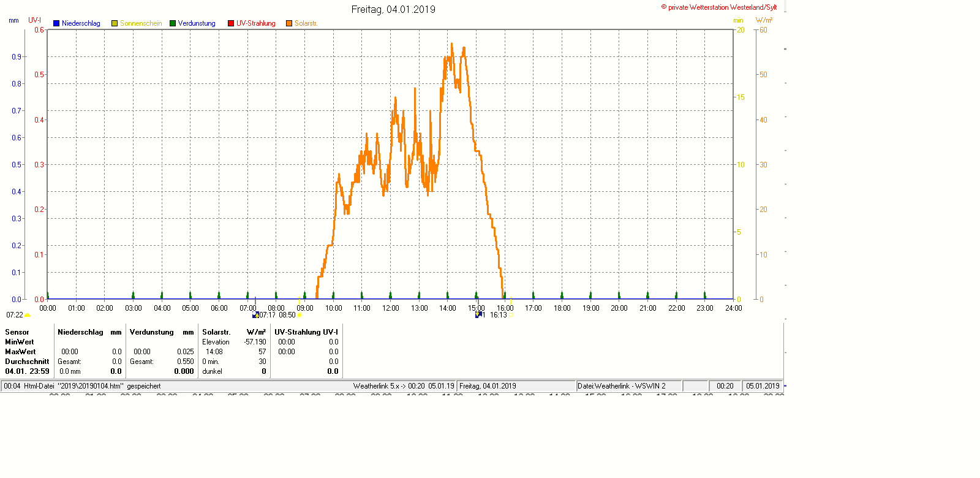
Task: Click the orange Solarstr. legend swatch
Action: 289,23
